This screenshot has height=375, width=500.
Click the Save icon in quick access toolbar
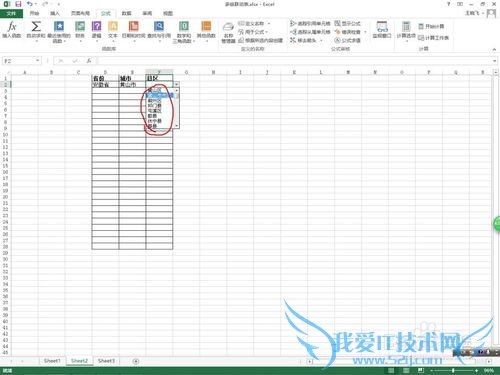point(18,4)
